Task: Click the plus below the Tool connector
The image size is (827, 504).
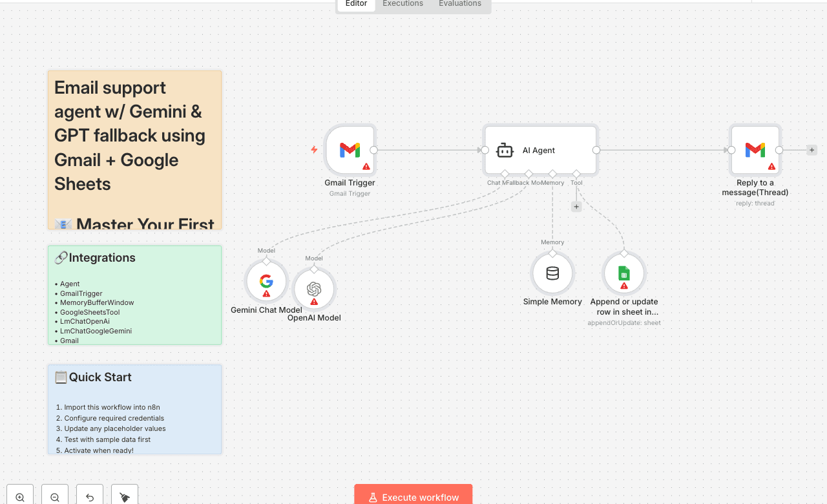Action: tap(576, 206)
